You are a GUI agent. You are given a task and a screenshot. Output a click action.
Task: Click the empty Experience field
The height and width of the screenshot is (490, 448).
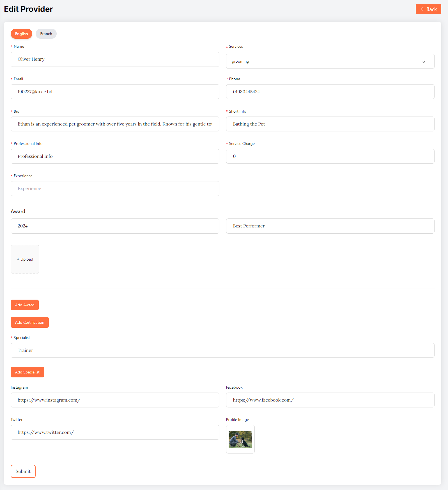[115, 189]
